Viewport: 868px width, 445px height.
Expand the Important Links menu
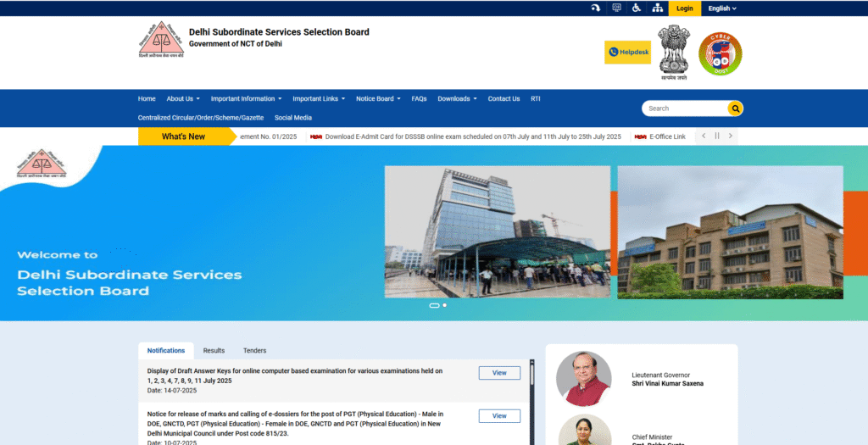click(x=319, y=98)
